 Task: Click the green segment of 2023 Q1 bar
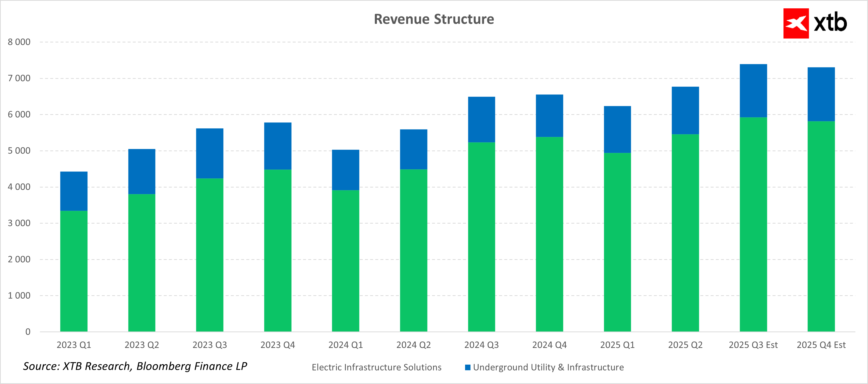pos(74,271)
